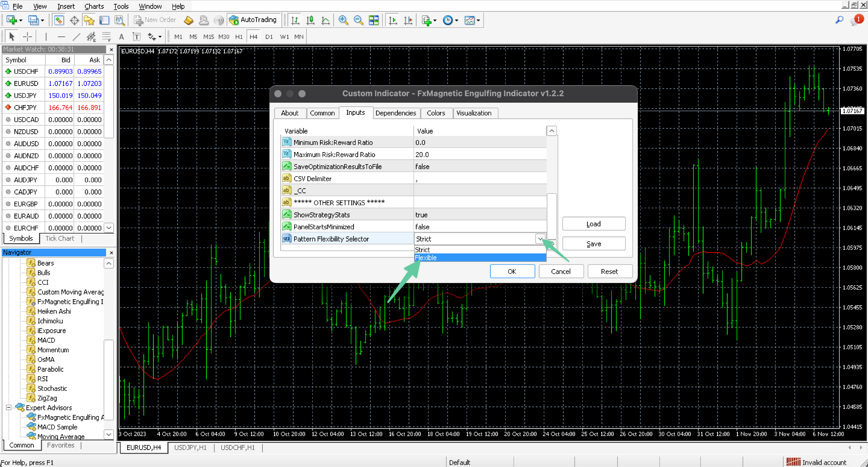Select the Horizontal Line drawing tool
Viewport: 868px width, 467px height.
point(61,37)
